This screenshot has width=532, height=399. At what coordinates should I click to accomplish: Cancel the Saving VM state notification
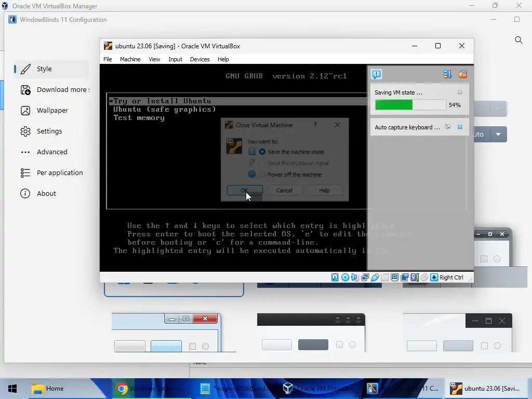(x=460, y=92)
